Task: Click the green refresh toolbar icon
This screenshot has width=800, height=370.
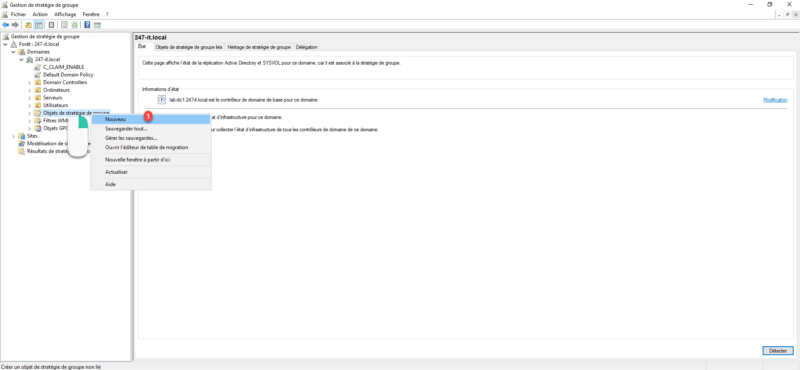Action: point(74,24)
